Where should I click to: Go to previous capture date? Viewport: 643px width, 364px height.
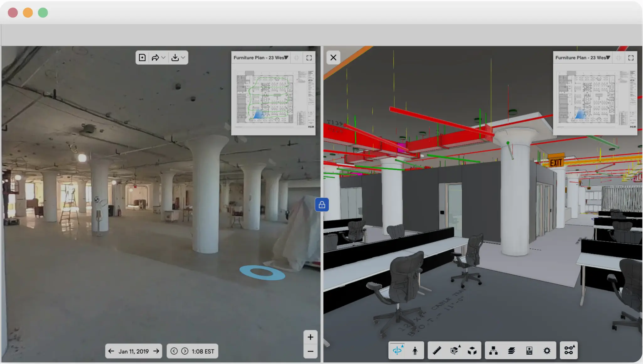pyautogui.click(x=111, y=351)
